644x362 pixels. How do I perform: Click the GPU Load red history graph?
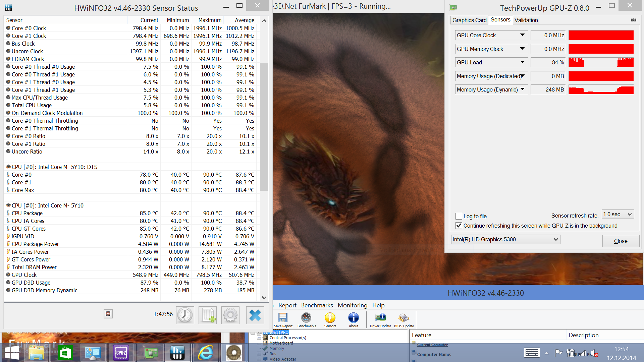click(601, 62)
